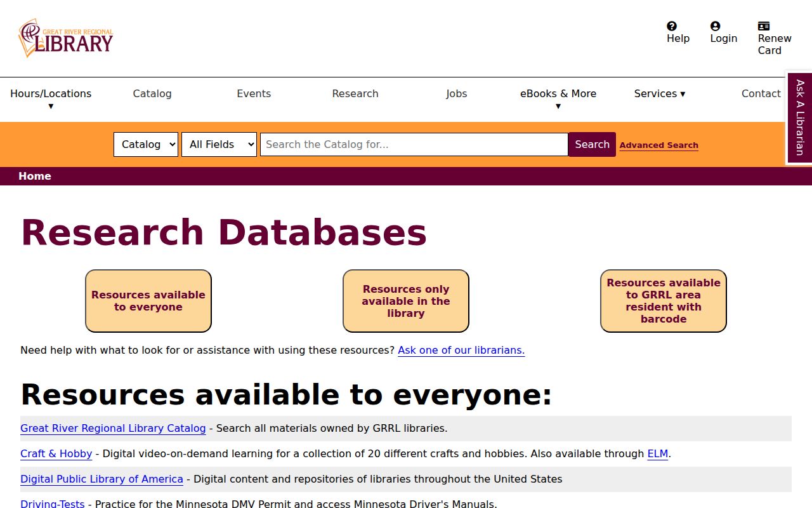Click the Login user icon

[716, 26]
